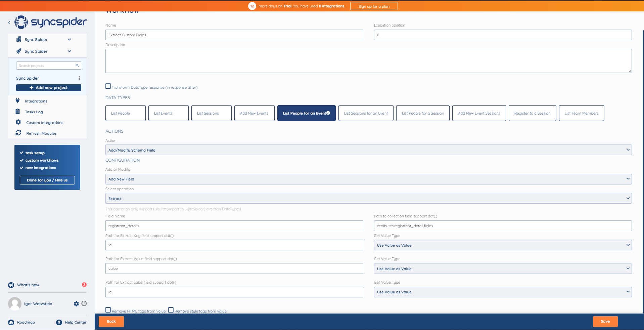The height and width of the screenshot is (330, 644).
Task: Click the Description text area
Action: tap(368, 61)
